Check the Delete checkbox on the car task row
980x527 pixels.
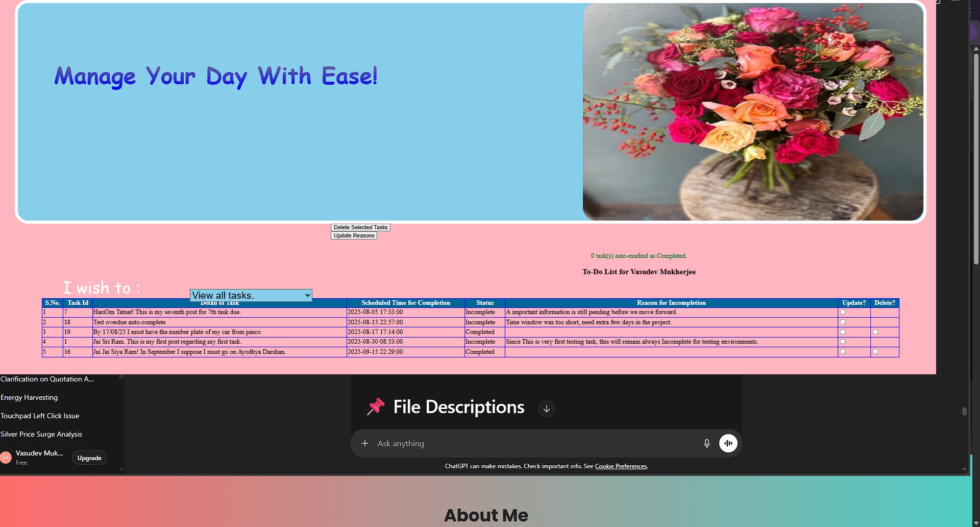(875, 332)
